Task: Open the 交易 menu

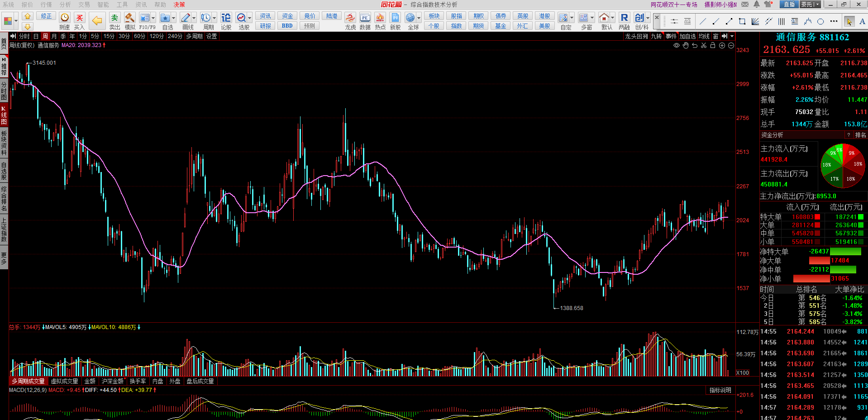Action: (84, 4)
